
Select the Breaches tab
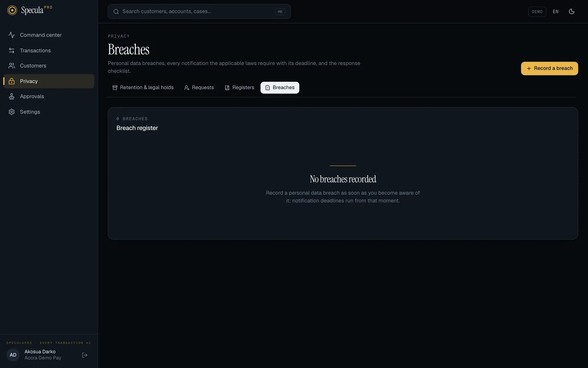pos(280,88)
